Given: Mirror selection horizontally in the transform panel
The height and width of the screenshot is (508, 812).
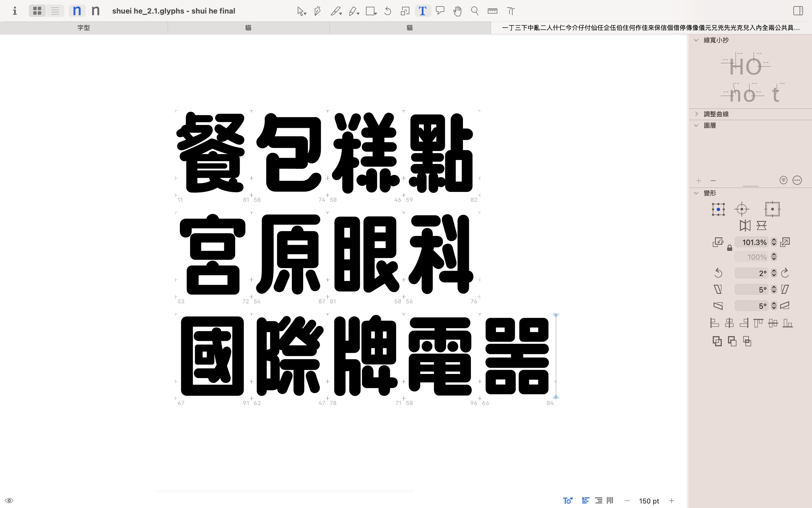Looking at the screenshot, I should (745, 225).
